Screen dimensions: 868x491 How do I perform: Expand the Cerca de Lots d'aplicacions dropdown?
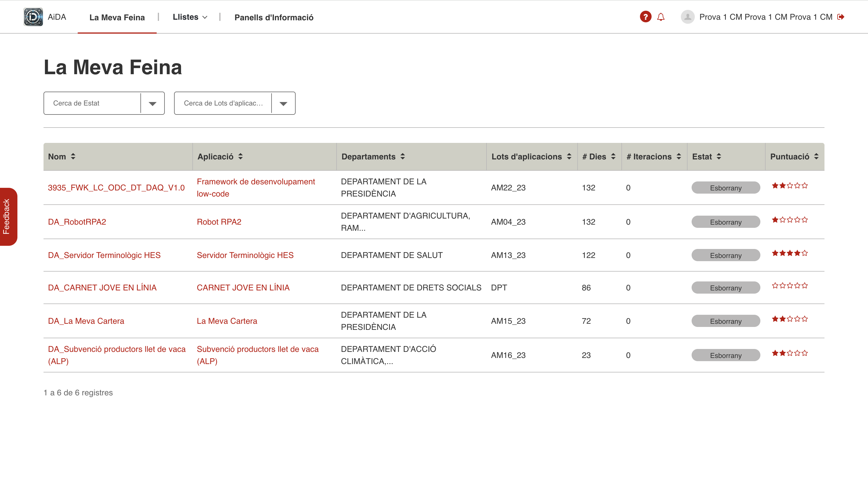[x=283, y=103]
